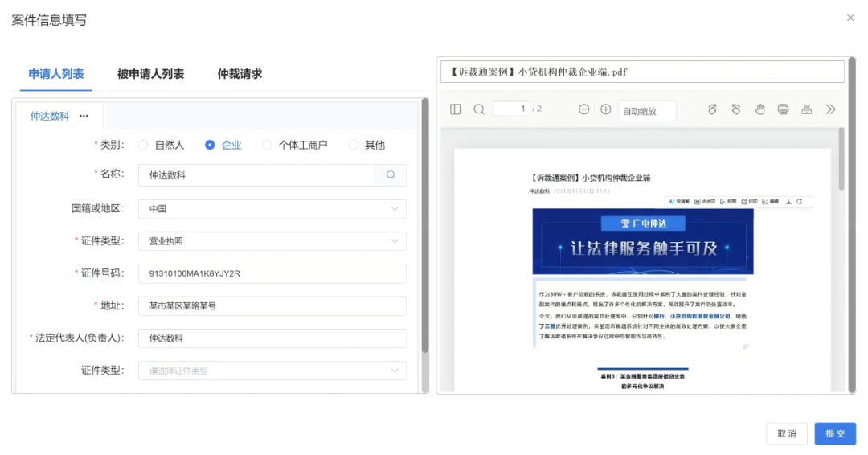Zoom out the PDF document
The height and width of the screenshot is (455, 868).
pyautogui.click(x=583, y=109)
